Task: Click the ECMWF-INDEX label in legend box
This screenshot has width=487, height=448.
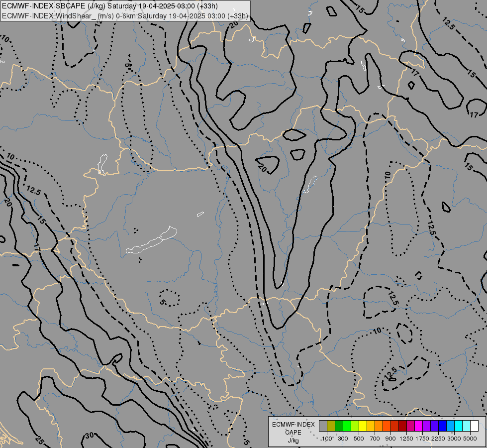Action: (x=293, y=425)
